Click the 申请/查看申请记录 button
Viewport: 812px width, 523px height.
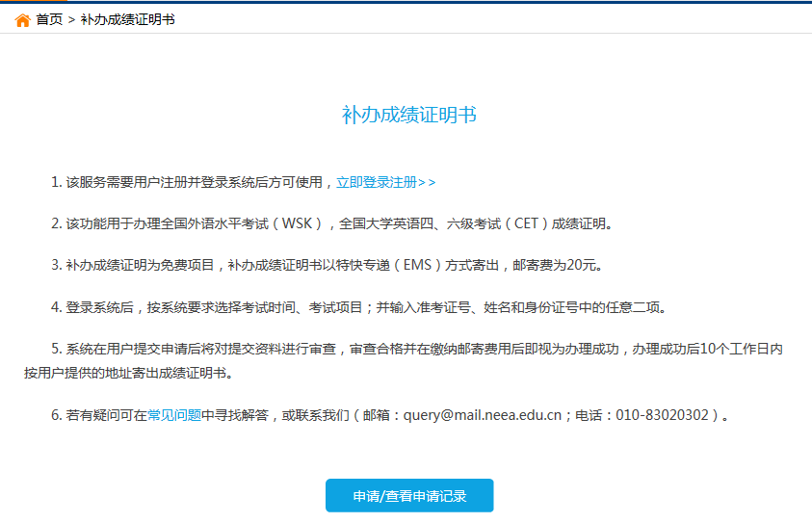[409, 496]
